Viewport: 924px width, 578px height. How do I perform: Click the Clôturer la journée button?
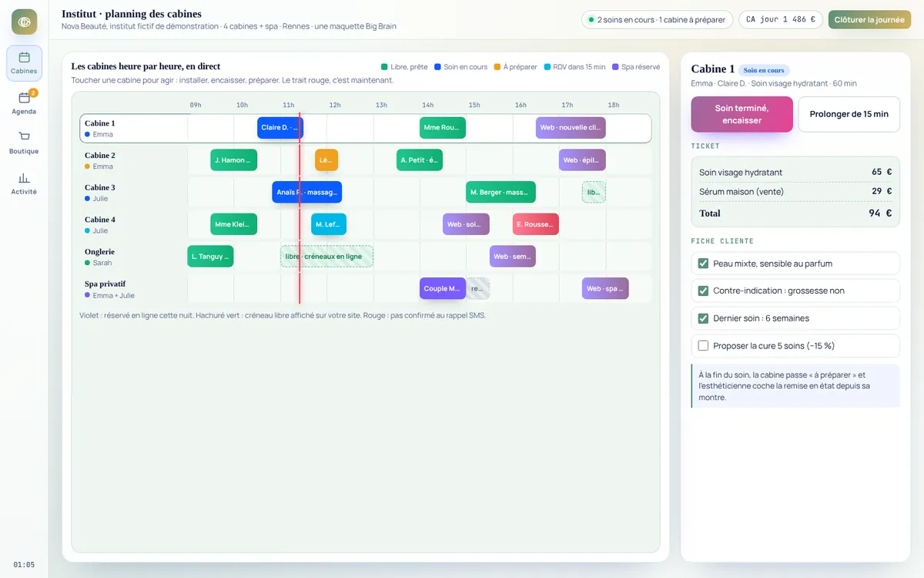(x=869, y=19)
